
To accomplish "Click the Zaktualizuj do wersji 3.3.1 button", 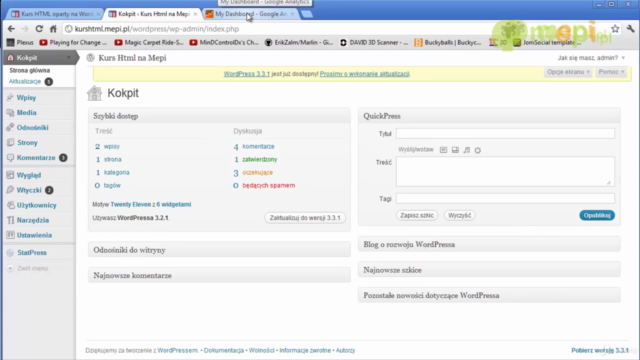I will click(x=305, y=218).
